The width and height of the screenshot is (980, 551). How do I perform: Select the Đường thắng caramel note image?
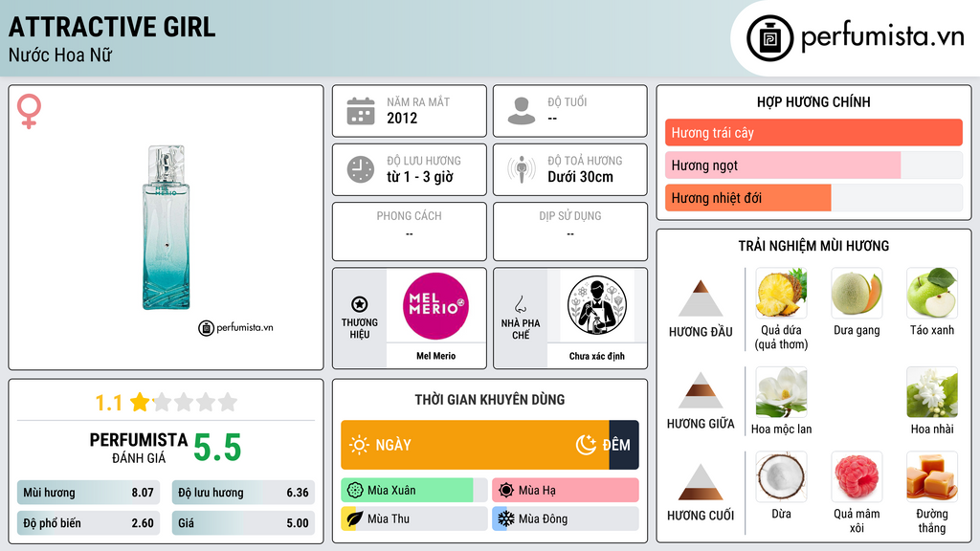click(932, 477)
